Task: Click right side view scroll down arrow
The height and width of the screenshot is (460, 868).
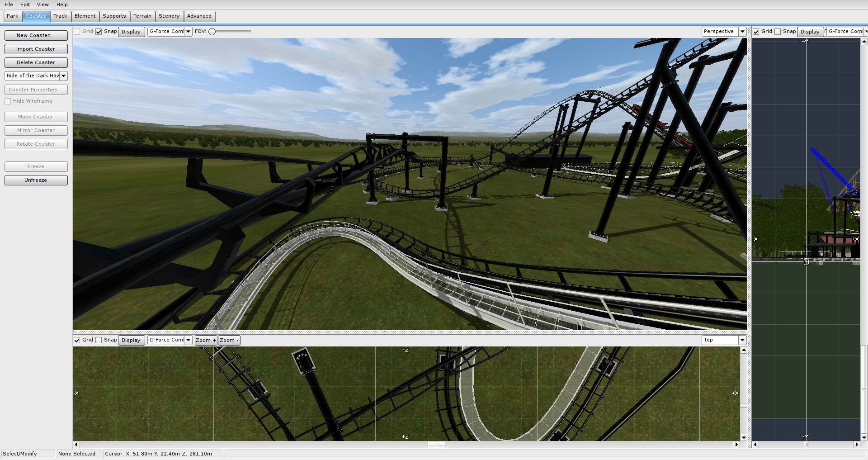Action: pos(864,437)
